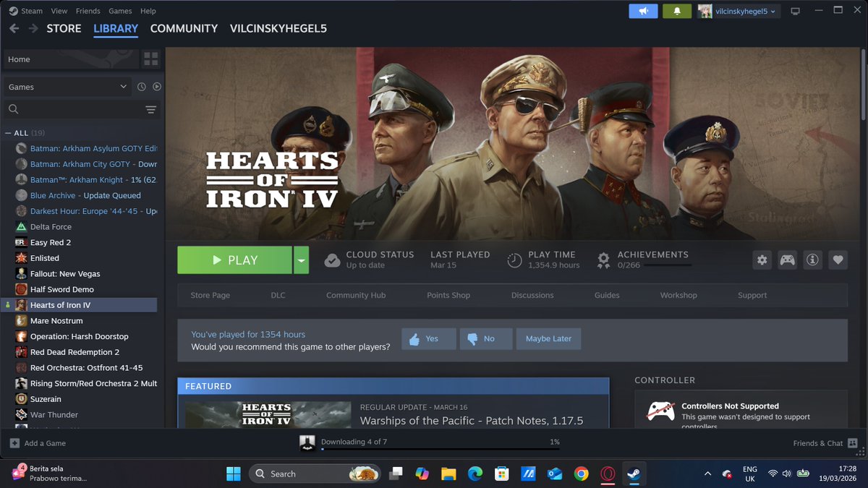Select War Thunder in library list
This screenshot has width=868, height=488.
pyautogui.click(x=54, y=415)
